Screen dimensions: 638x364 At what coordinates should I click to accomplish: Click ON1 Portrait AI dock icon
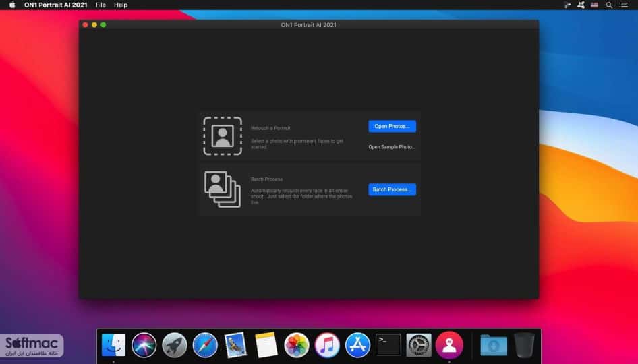pyautogui.click(x=449, y=345)
